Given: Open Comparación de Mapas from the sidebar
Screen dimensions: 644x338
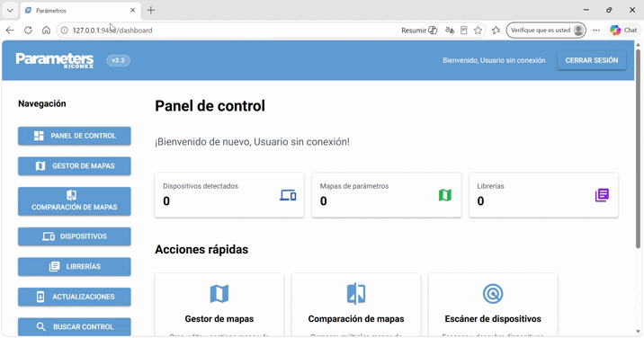Looking at the screenshot, I should pyautogui.click(x=75, y=201).
